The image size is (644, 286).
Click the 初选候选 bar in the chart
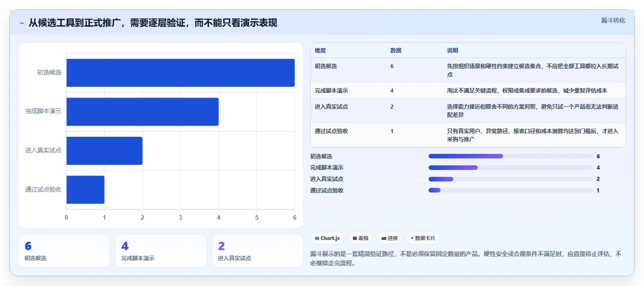tap(180, 73)
